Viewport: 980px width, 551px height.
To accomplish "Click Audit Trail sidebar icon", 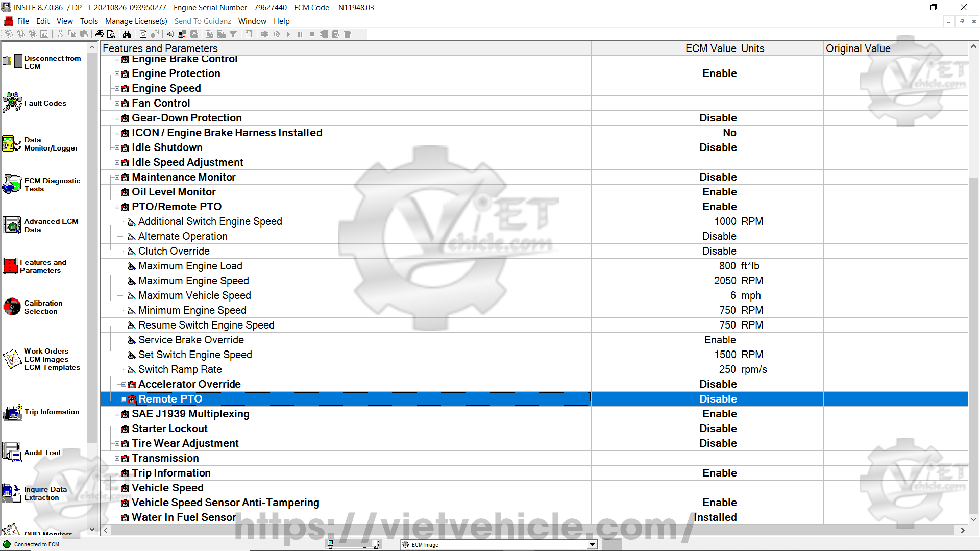I will coord(12,453).
